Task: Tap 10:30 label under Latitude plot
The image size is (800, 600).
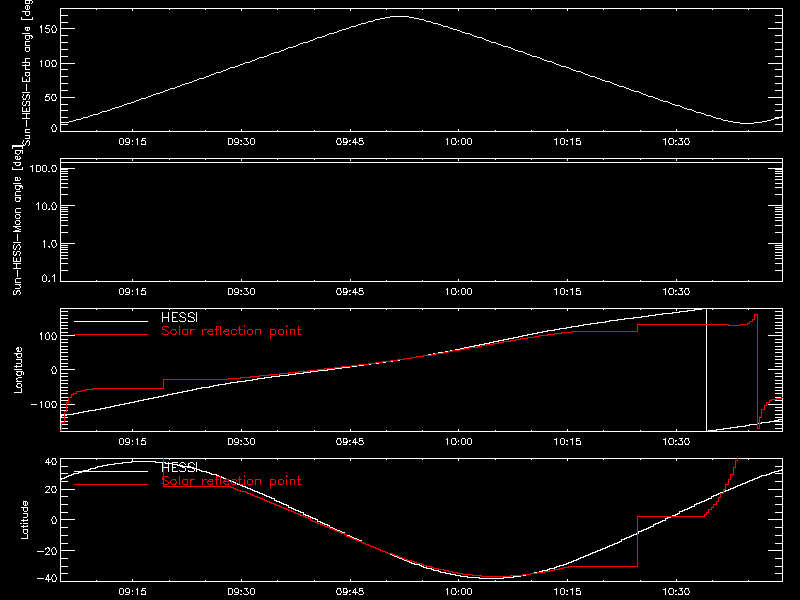Action: [676, 591]
